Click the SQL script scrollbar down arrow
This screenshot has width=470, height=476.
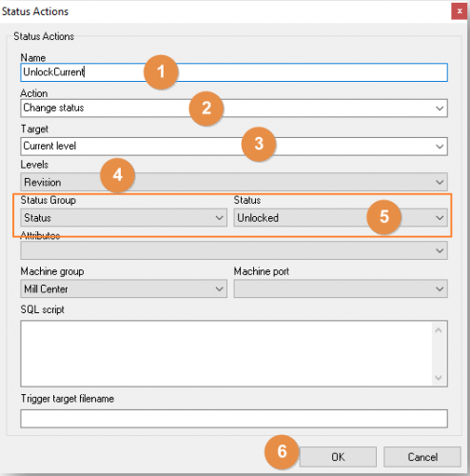439,378
